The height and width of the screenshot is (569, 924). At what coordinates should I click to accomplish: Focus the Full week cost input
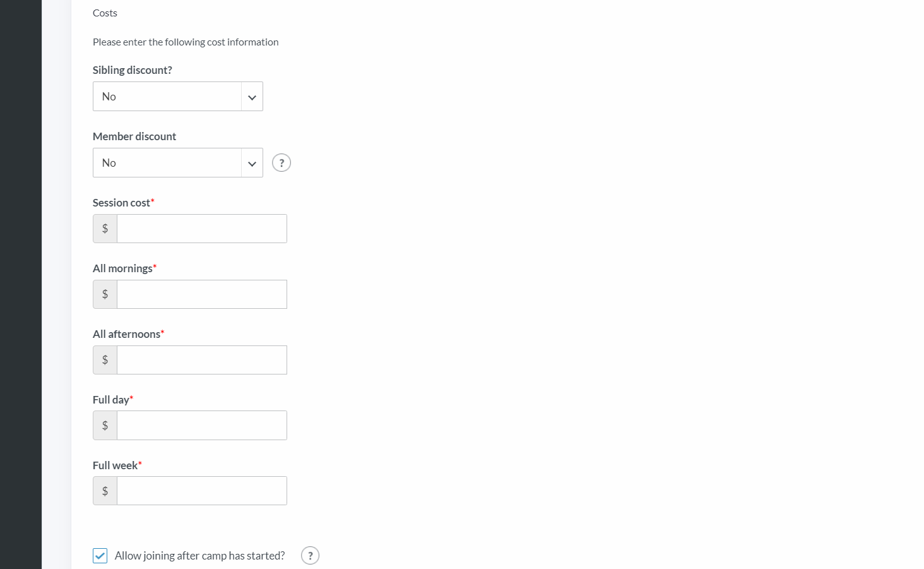point(202,491)
